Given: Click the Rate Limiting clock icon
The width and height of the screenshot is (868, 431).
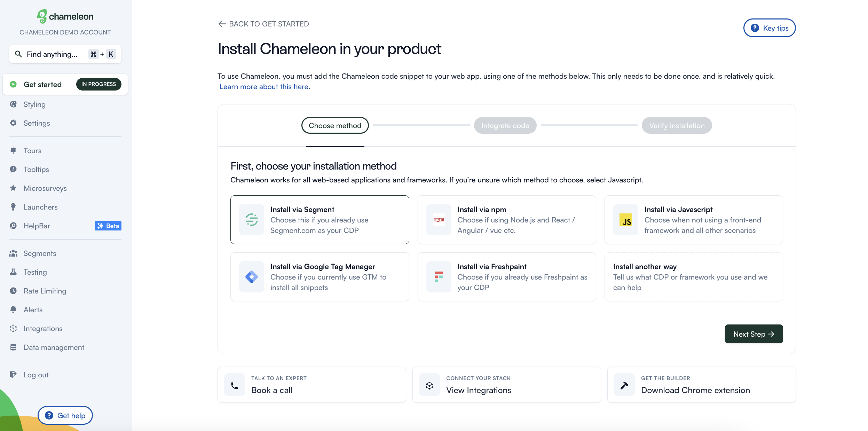Looking at the screenshot, I should (x=13, y=291).
